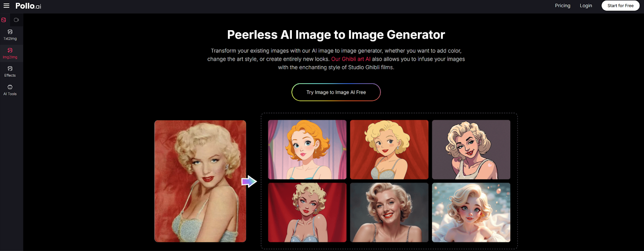Viewport: 644px width, 251px height.
Task: Go to the Pricing page
Action: tap(562, 6)
